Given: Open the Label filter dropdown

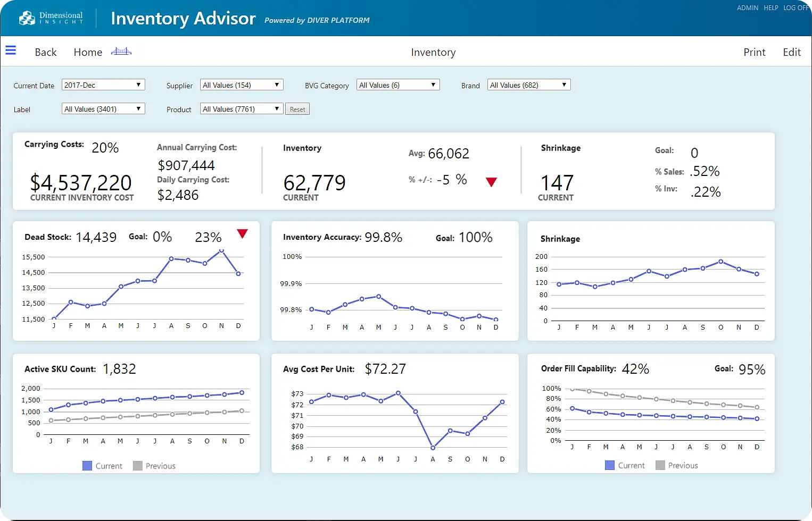Looking at the screenshot, I should point(103,109).
